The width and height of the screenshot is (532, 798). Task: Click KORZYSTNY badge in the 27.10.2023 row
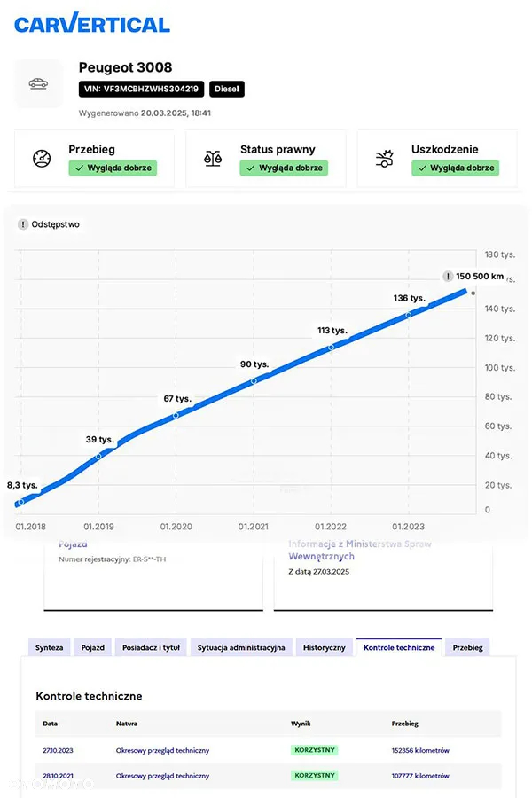315,750
